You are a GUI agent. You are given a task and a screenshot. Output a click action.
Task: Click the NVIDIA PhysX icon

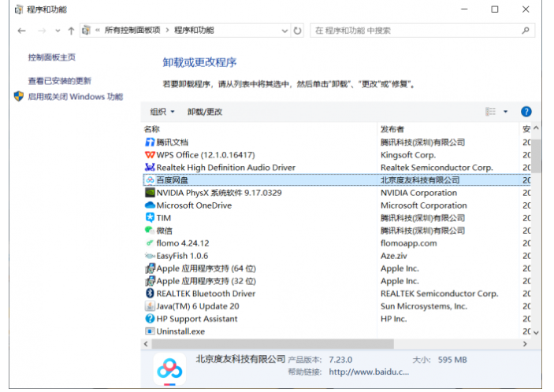150,193
